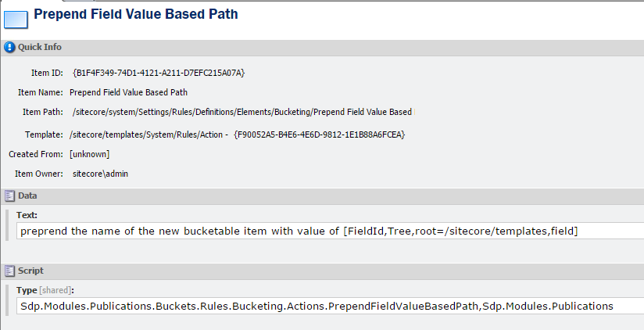Click the blue item icon beside the title
The width and height of the screenshot is (644, 330).
(x=16, y=15)
